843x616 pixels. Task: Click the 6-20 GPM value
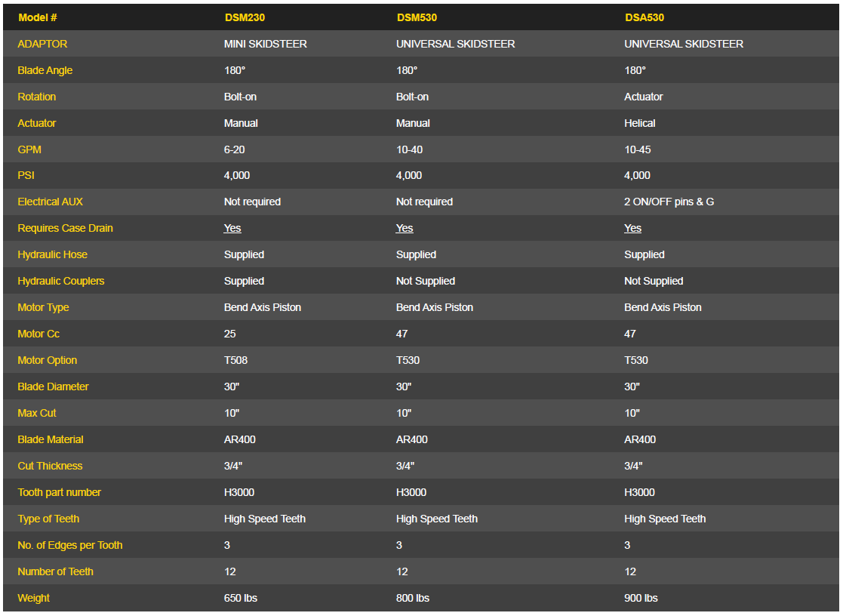[x=234, y=149]
